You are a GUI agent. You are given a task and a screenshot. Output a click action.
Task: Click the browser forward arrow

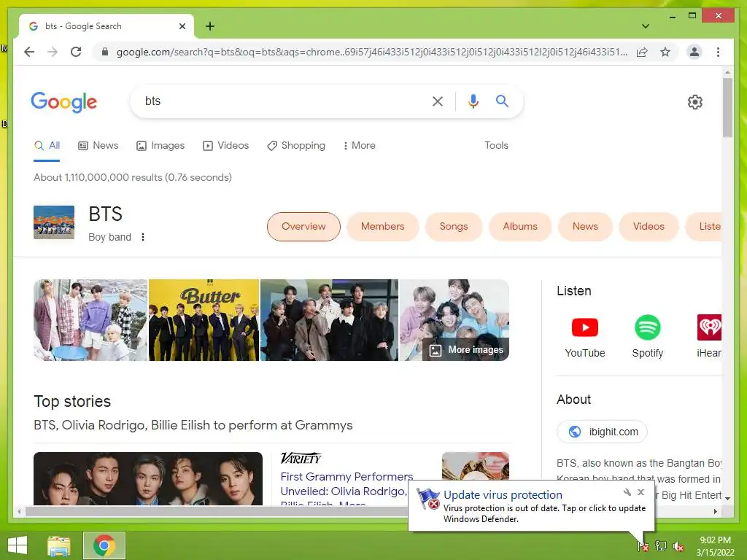(53, 52)
